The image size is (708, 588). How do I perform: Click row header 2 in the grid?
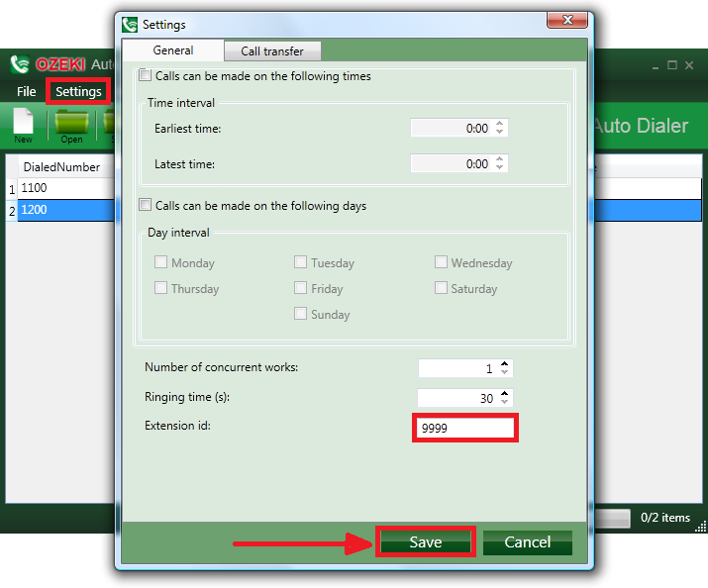12,211
